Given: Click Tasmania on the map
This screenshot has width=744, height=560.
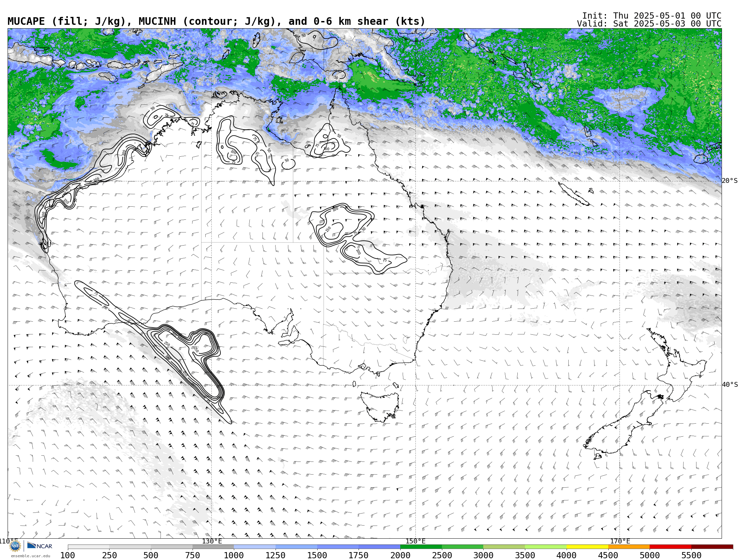Looking at the screenshot, I should (x=381, y=406).
